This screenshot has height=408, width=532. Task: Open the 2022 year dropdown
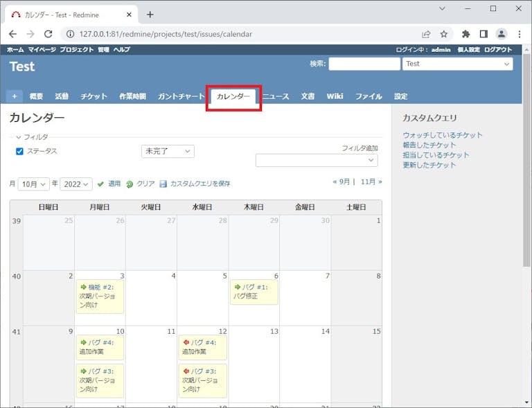76,184
